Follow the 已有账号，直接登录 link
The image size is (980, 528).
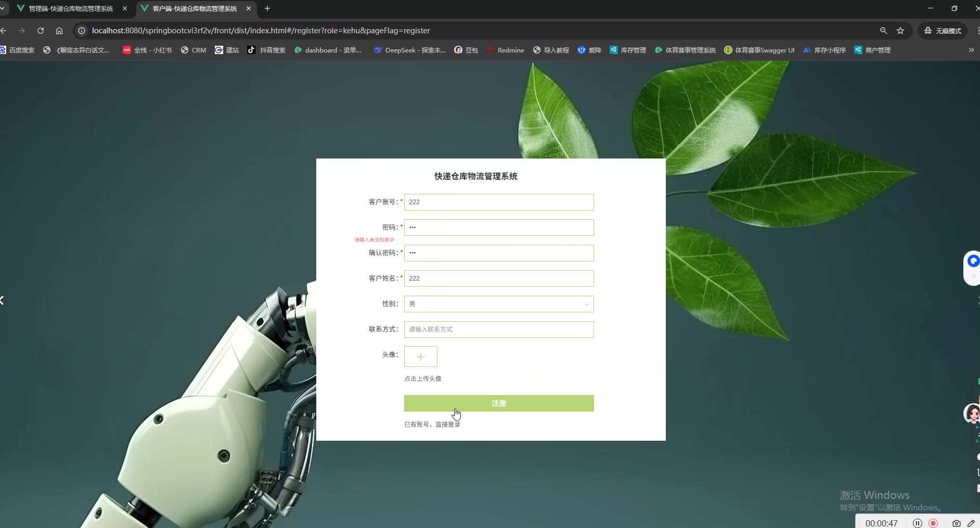[432, 425]
